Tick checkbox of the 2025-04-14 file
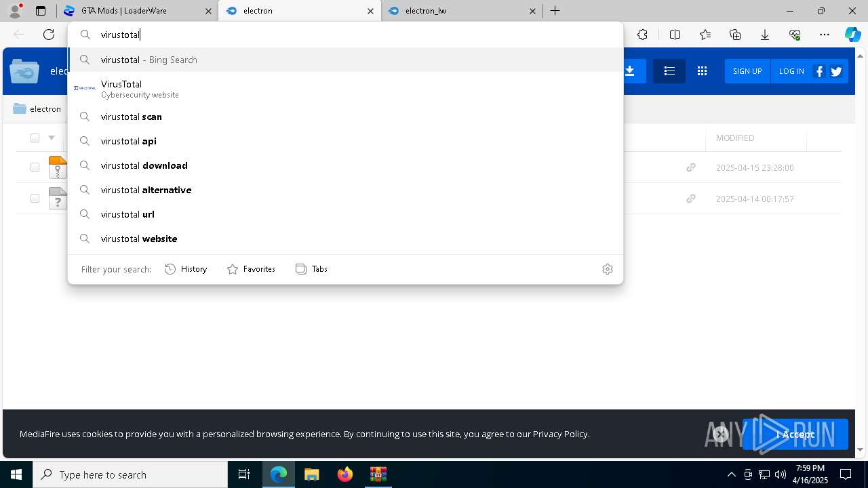868x488 pixels. (35, 199)
